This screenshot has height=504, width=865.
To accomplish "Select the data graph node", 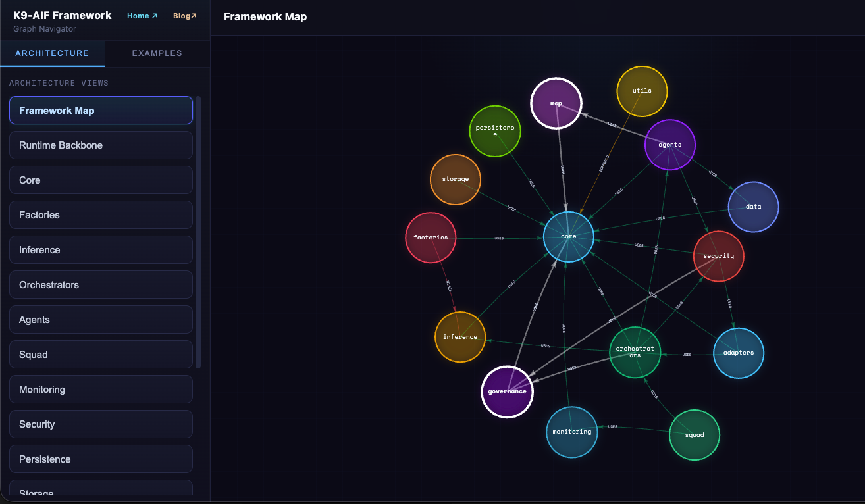I will click(x=753, y=207).
